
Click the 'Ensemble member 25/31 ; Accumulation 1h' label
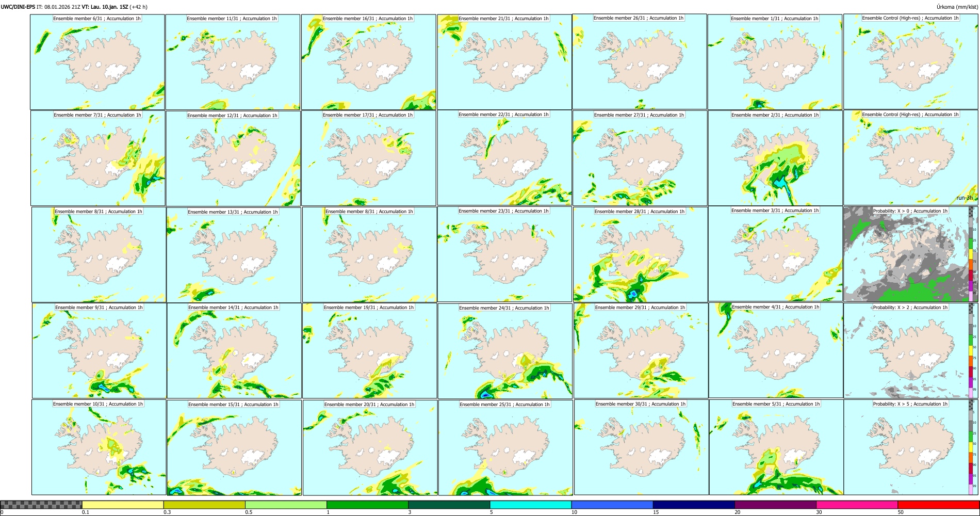(505, 405)
